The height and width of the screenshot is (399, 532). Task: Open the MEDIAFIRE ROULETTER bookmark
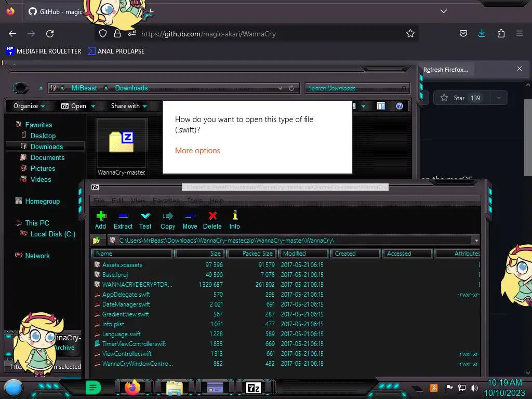point(44,51)
